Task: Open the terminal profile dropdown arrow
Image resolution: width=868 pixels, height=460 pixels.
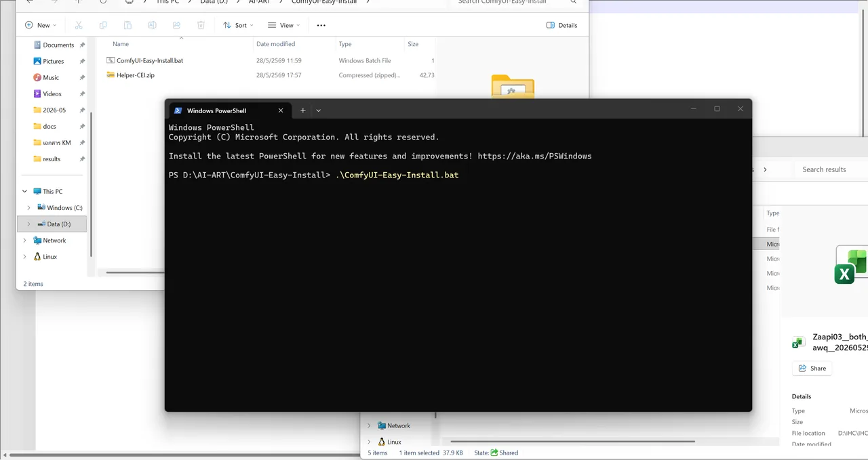Action: 319,110
